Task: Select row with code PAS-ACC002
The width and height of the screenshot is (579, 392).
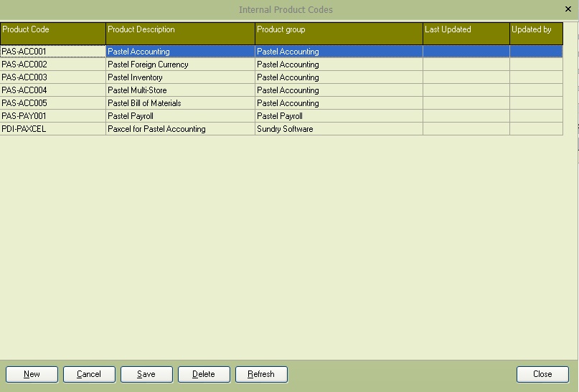Action: click(53, 64)
